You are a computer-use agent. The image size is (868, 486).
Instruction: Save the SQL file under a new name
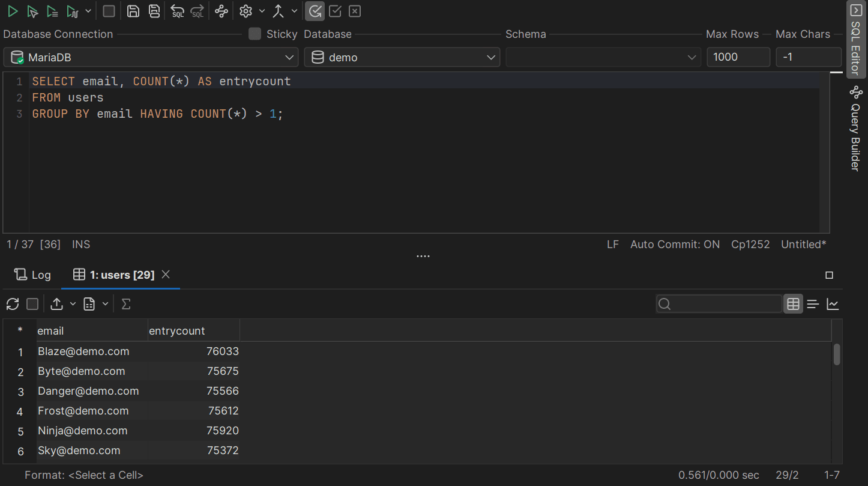pos(154,11)
